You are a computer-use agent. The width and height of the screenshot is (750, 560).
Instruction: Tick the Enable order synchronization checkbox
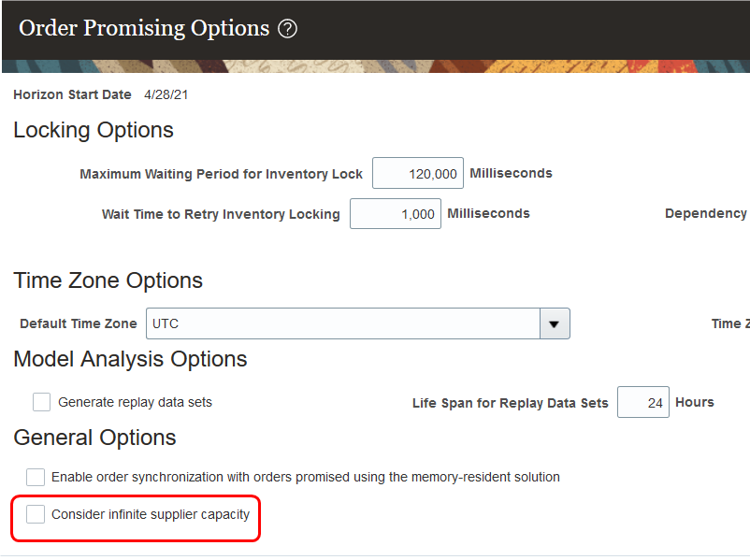click(36, 477)
